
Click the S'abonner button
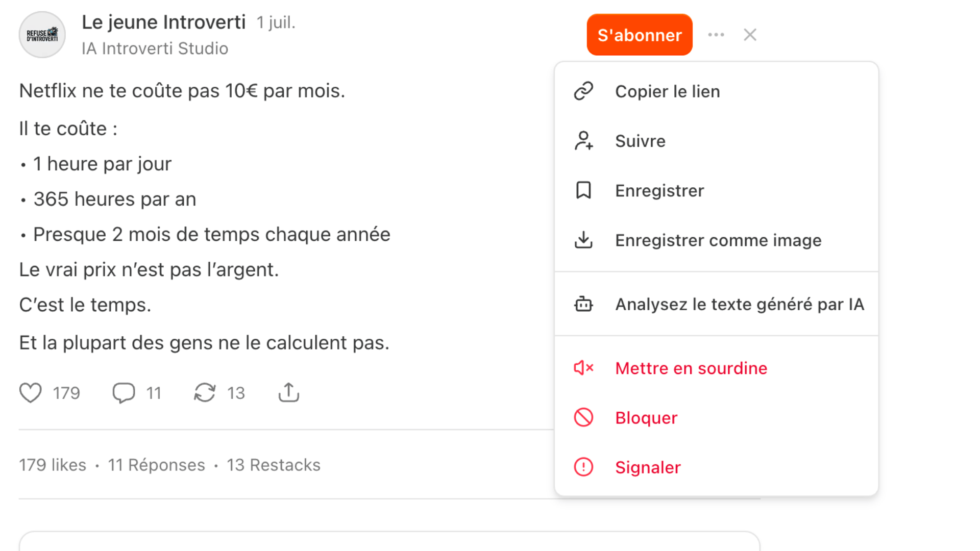coord(640,35)
